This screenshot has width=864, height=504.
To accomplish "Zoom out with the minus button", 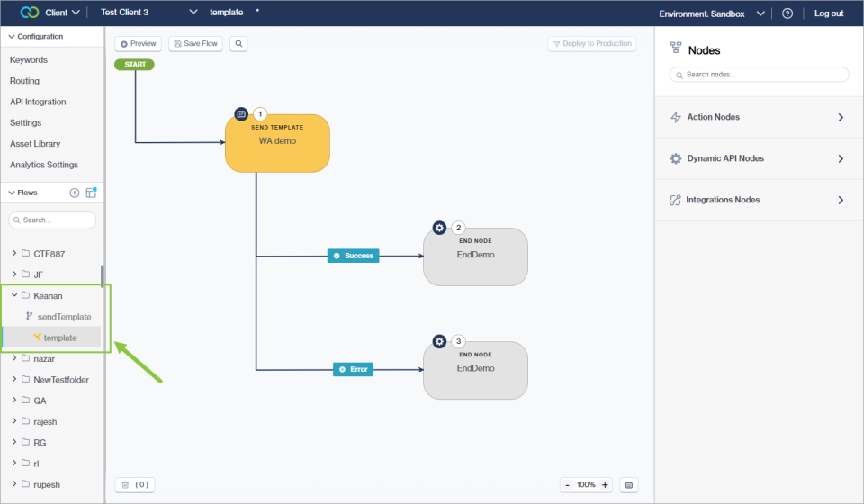I will coord(567,485).
